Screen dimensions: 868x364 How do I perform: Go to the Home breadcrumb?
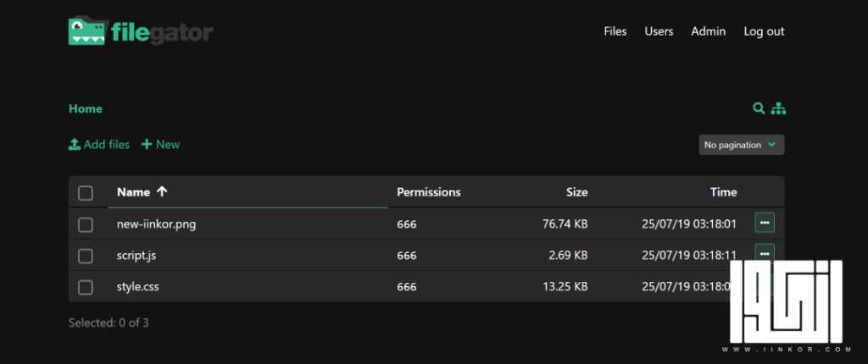point(86,109)
